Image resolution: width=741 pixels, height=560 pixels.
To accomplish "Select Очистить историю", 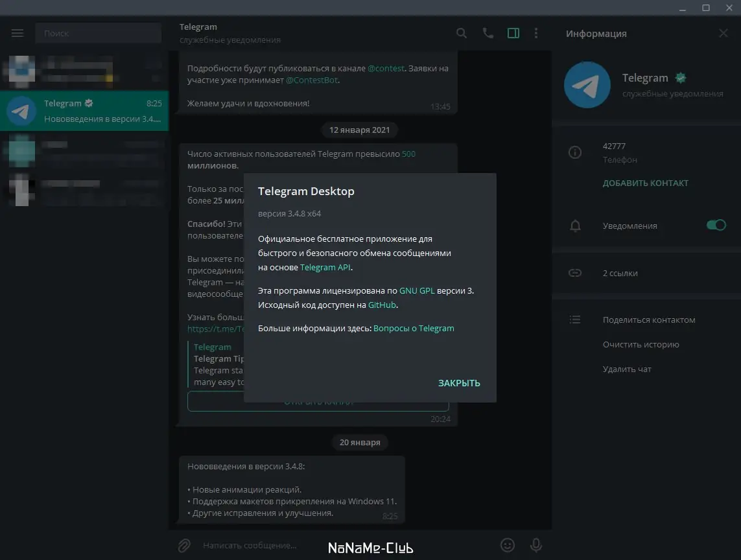I will [x=641, y=345].
